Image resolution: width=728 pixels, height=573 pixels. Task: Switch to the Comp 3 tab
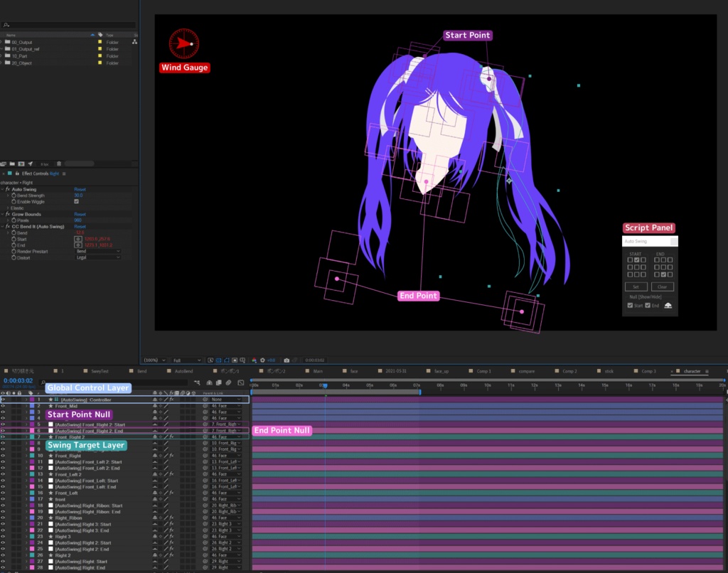tap(648, 371)
